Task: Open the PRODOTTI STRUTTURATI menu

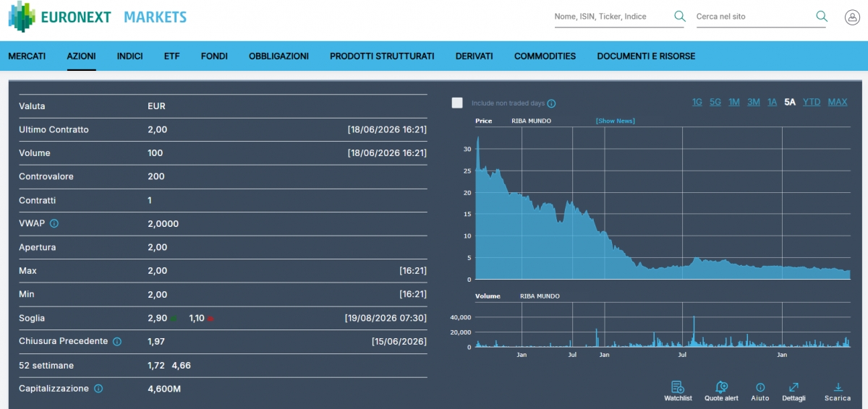Action: point(382,56)
